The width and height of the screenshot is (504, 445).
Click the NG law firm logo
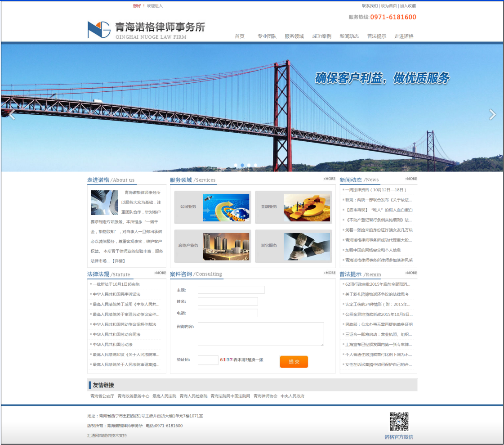click(x=99, y=30)
